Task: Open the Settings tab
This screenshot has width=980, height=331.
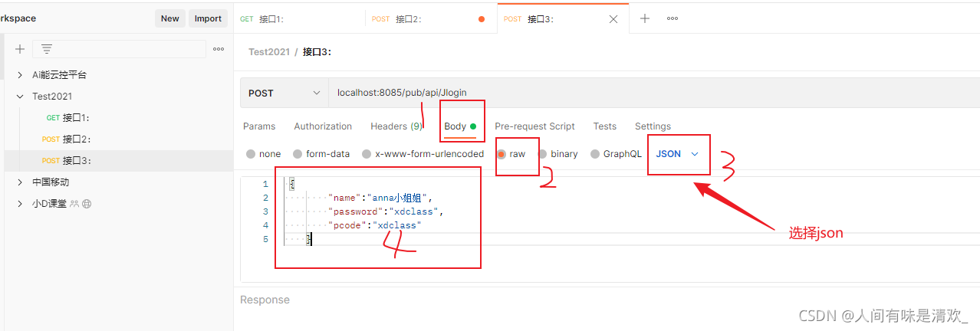Action: pos(653,126)
